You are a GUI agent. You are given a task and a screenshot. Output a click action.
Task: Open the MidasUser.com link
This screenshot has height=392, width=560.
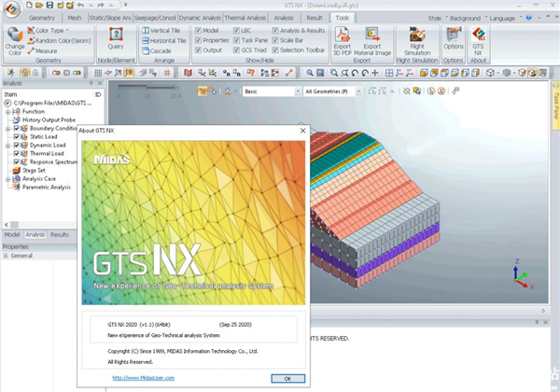point(143,378)
